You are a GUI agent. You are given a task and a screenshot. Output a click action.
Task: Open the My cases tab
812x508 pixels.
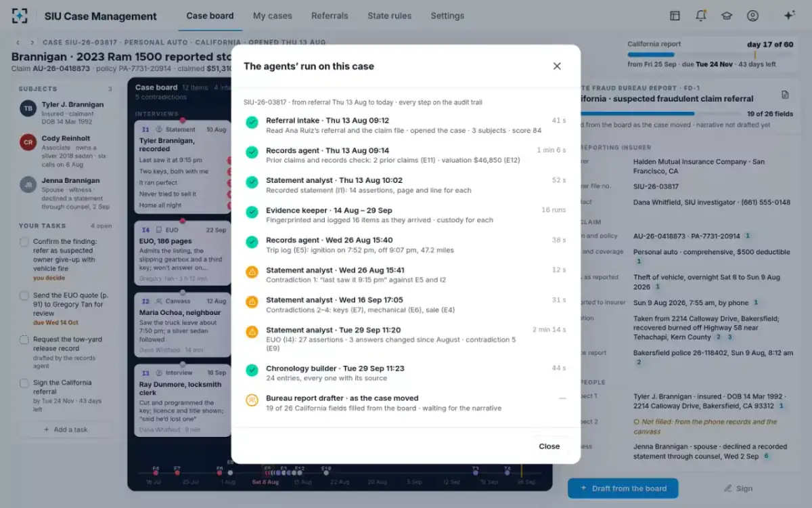pyautogui.click(x=273, y=16)
